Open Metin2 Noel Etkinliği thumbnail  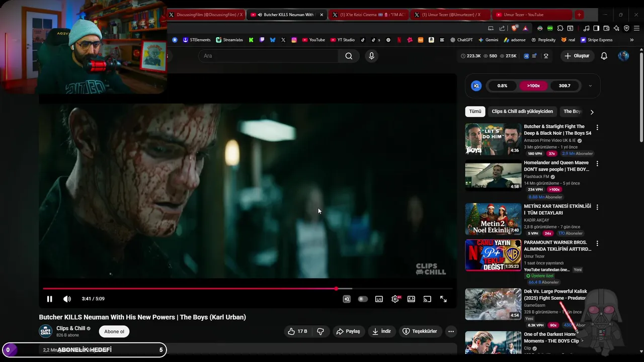493,219
